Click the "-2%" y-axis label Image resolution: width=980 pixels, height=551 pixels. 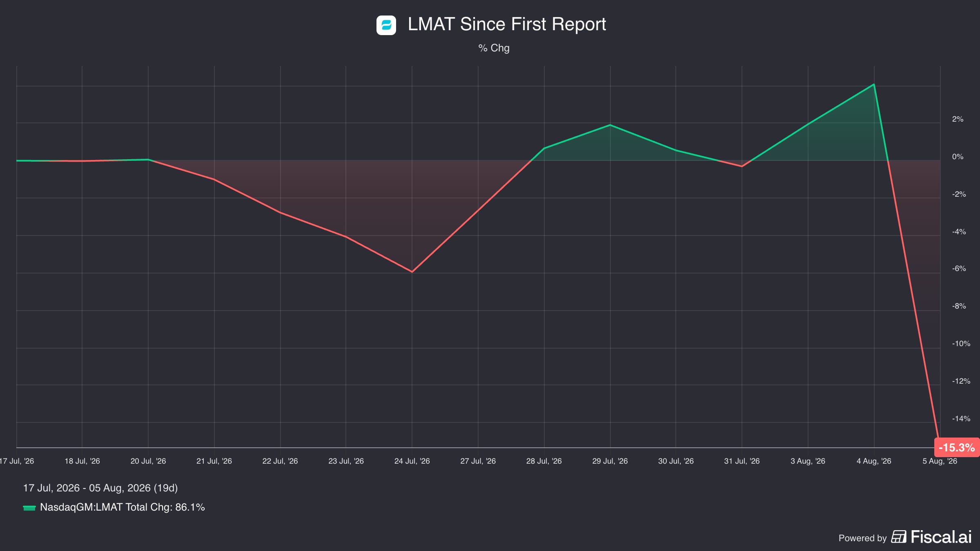959,194
